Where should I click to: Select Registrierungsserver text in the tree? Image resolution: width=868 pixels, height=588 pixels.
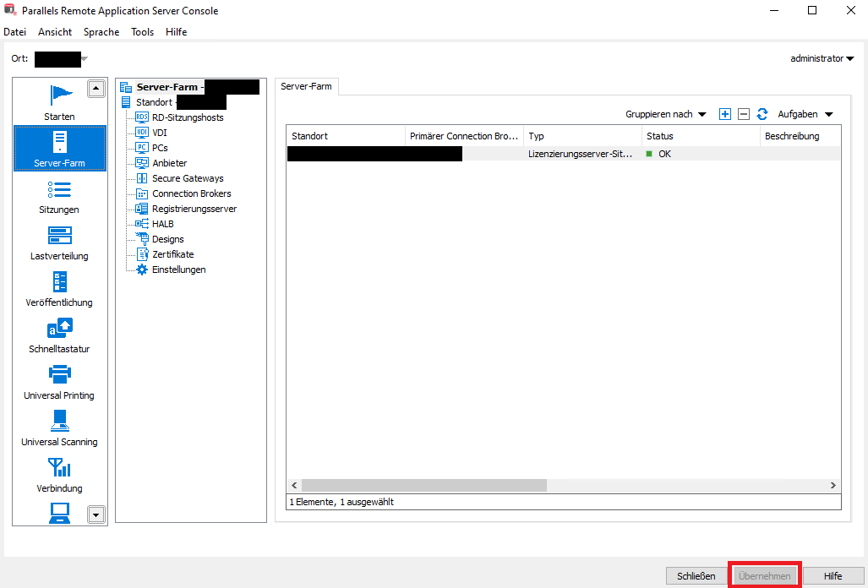point(194,209)
